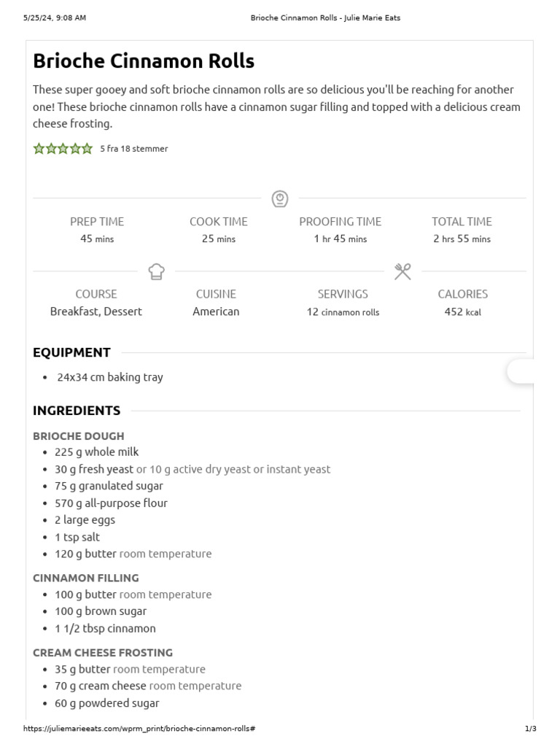
Task: Click the clock icon above the times
Action: (x=280, y=198)
